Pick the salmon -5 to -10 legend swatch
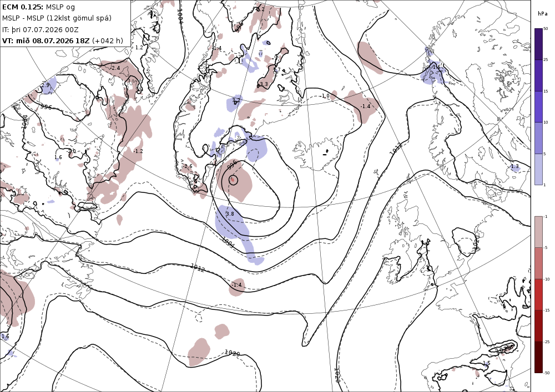555x392 pixels. point(538,263)
